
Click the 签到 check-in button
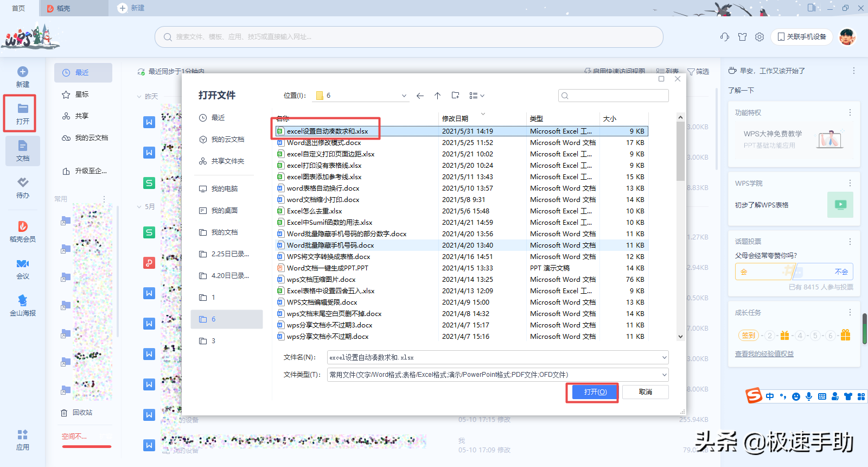coord(749,336)
